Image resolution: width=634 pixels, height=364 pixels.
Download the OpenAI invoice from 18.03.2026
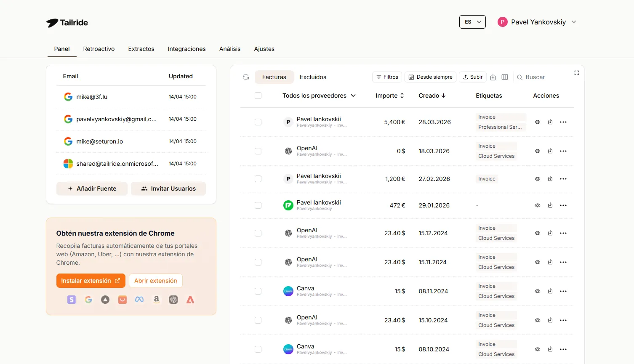550,151
